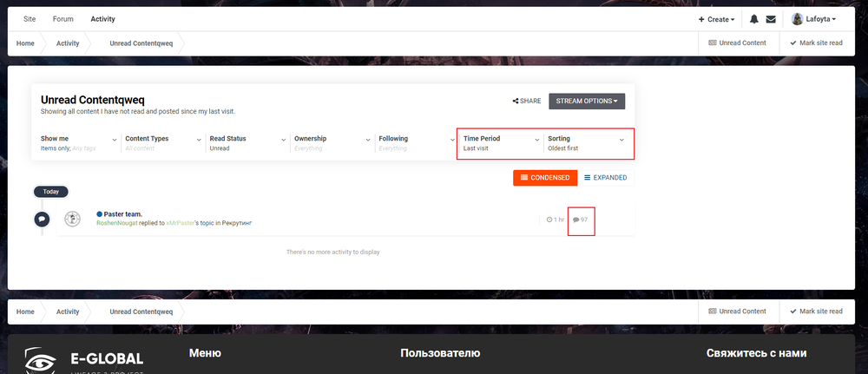
Task: Expand the Sorting filter options
Action: (586, 143)
